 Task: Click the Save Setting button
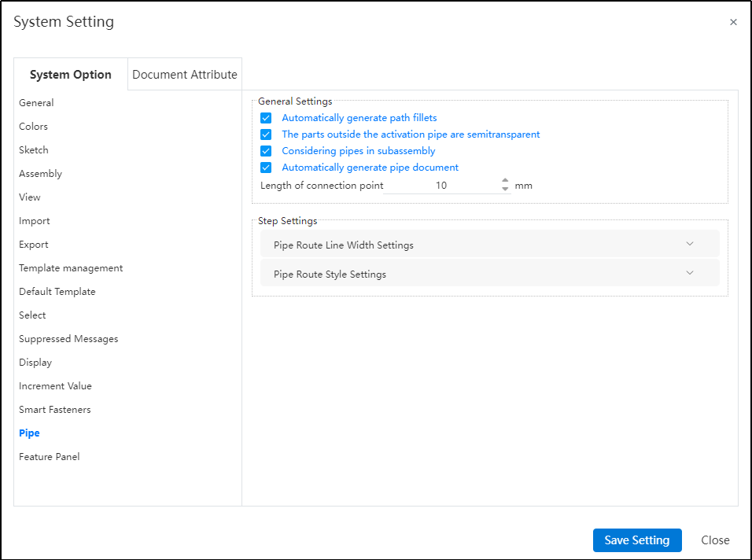(x=636, y=540)
